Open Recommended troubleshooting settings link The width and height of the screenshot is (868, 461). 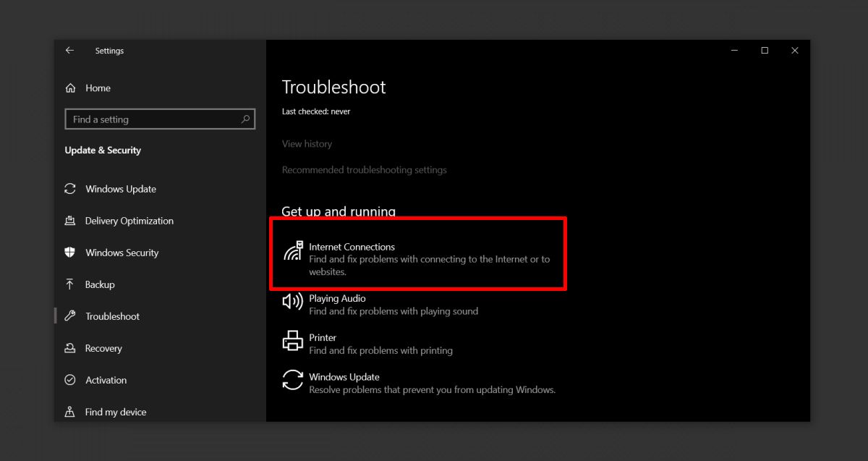365,170
